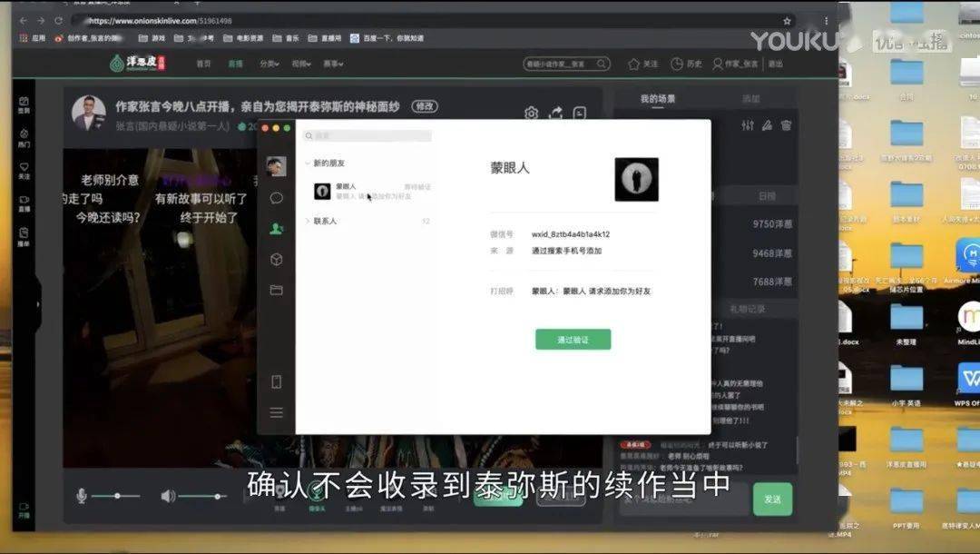The height and width of the screenshot is (554, 980).
Task: Open the 直播用 bookmark folder
Action: [x=324, y=38]
